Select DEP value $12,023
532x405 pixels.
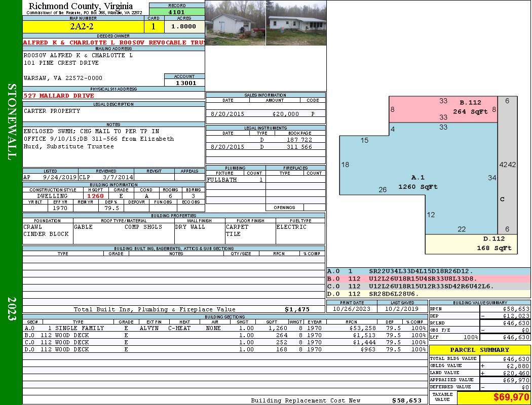click(516, 316)
